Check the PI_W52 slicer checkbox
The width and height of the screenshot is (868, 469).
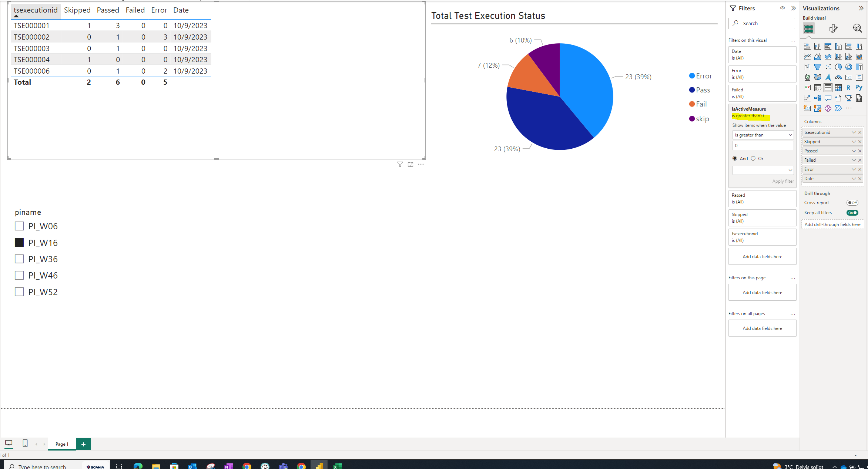(19, 292)
